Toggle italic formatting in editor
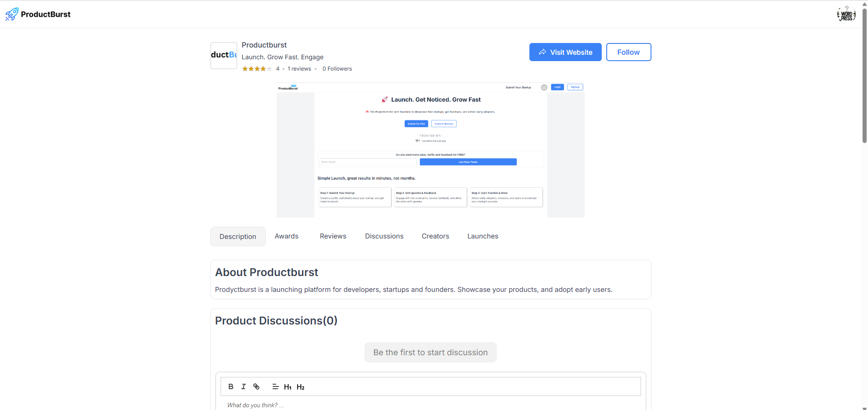868x410 pixels. click(x=244, y=386)
